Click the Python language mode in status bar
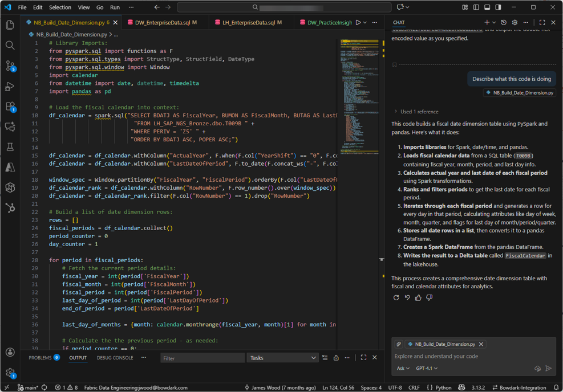This screenshot has height=392, width=563. (443, 387)
